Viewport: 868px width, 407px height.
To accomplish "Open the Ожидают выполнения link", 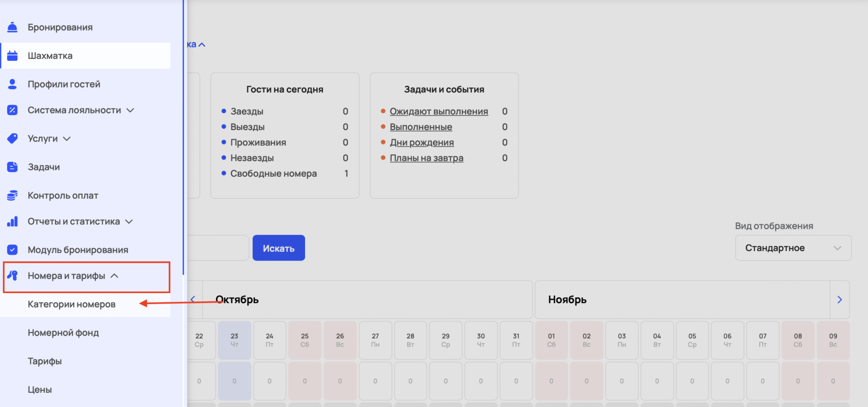I will [439, 111].
